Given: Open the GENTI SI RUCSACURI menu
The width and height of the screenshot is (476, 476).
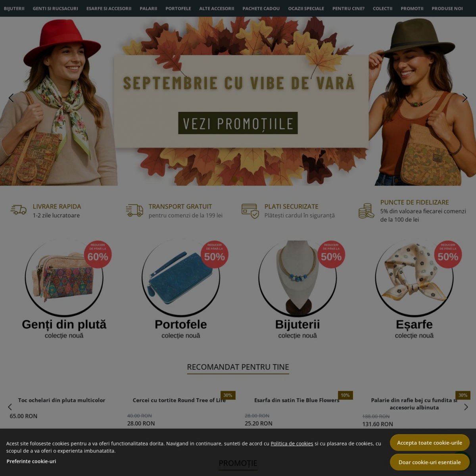Looking at the screenshot, I should [56, 8].
